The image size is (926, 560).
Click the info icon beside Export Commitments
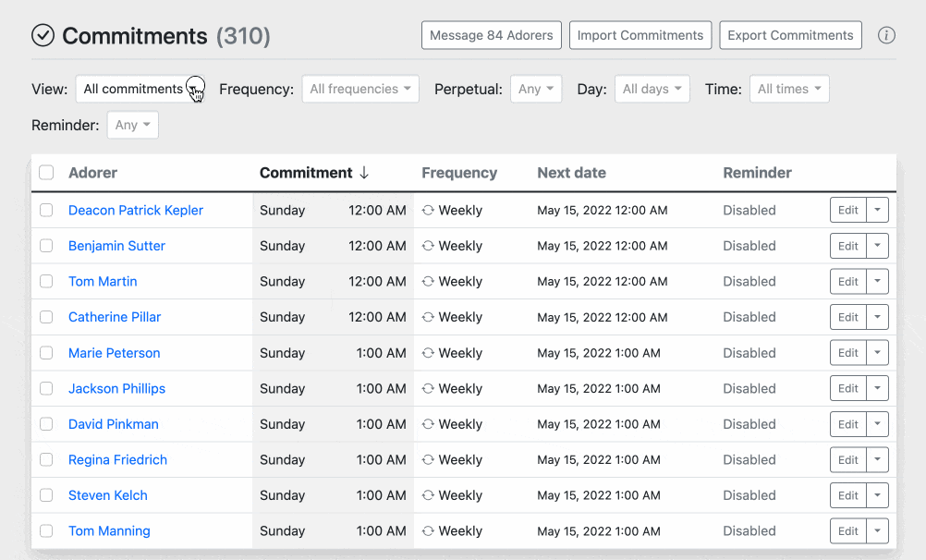point(886,36)
